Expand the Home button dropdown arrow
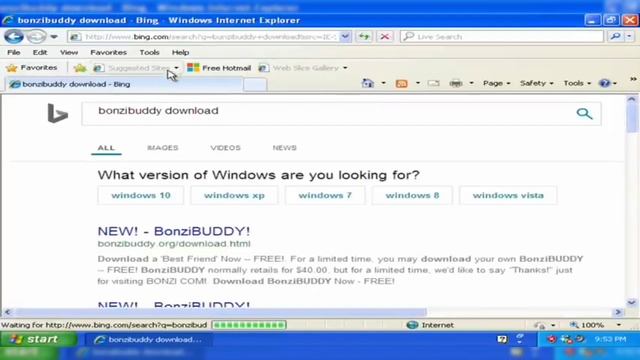 tap(383, 83)
